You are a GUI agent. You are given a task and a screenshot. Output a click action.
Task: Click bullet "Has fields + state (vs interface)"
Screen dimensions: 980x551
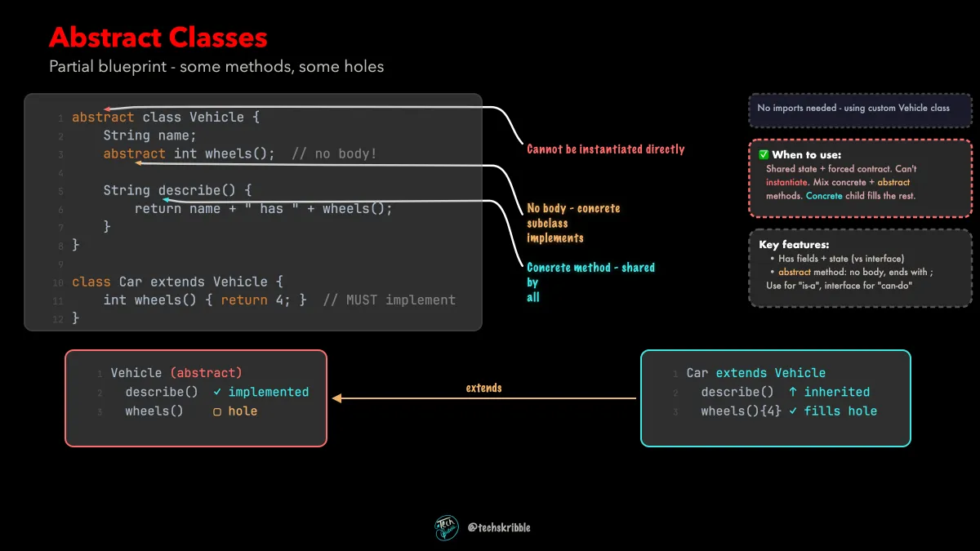click(x=840, y=259)
